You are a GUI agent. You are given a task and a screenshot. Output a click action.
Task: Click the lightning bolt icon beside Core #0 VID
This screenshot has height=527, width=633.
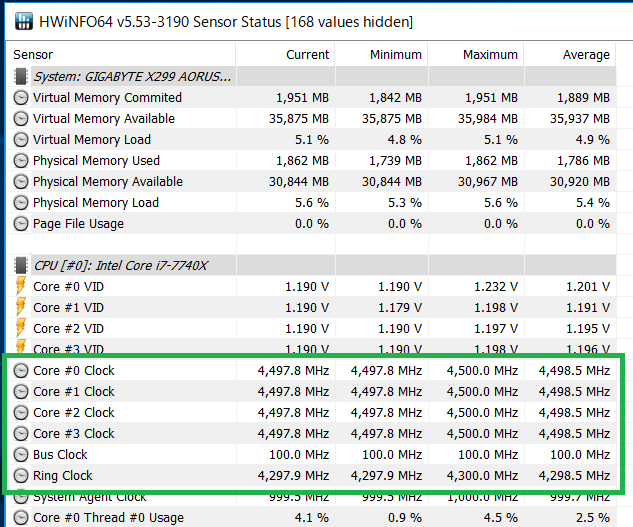(21, 286)
